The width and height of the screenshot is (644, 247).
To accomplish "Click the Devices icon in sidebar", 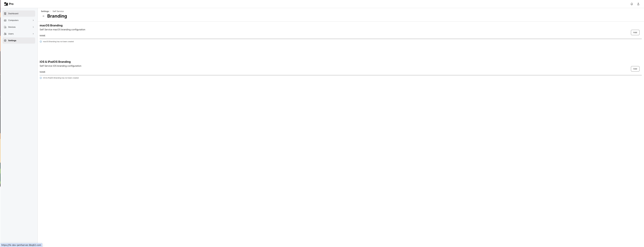I will click(x=5, y=27).
